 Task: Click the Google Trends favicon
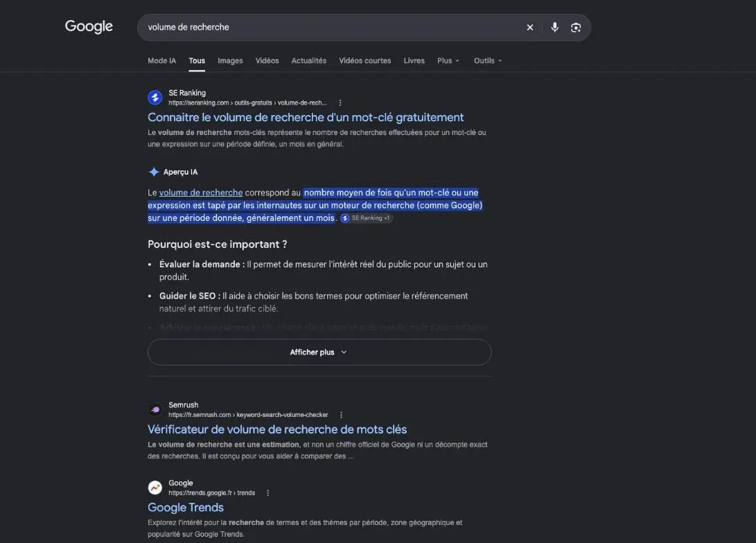click(x=155, y=488)
